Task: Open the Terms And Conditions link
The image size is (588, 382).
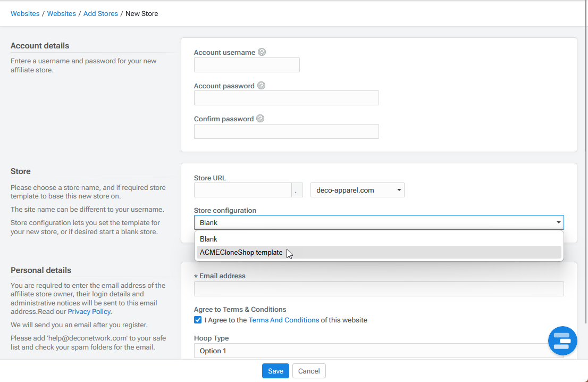Action: 283,320
